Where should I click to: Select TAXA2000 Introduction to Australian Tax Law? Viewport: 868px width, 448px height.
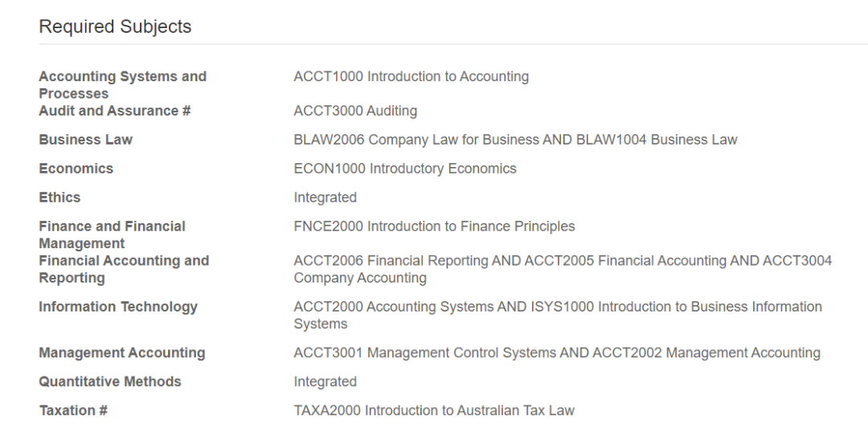(x=434, y=410)
